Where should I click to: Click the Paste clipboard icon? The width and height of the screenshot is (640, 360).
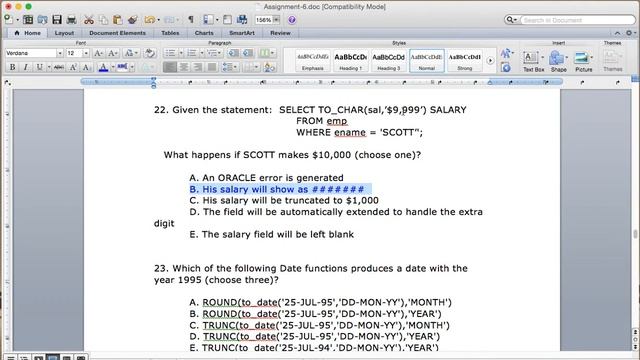click(118, 20)
